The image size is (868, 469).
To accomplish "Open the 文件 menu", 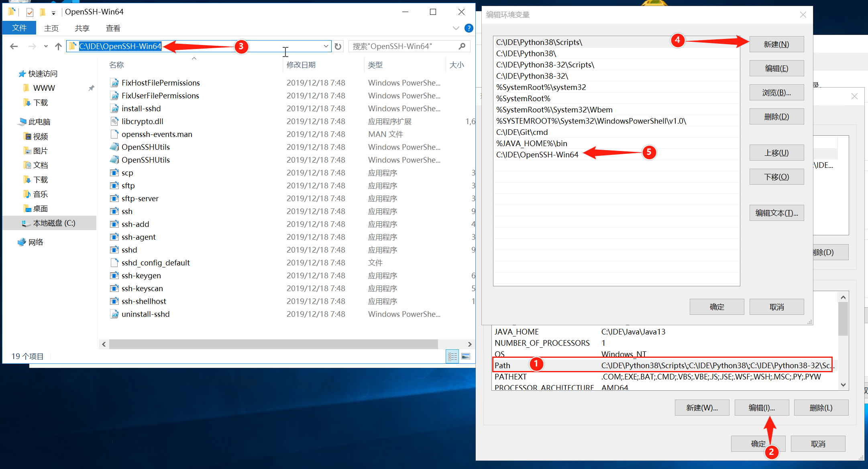I will pos(19,28).
